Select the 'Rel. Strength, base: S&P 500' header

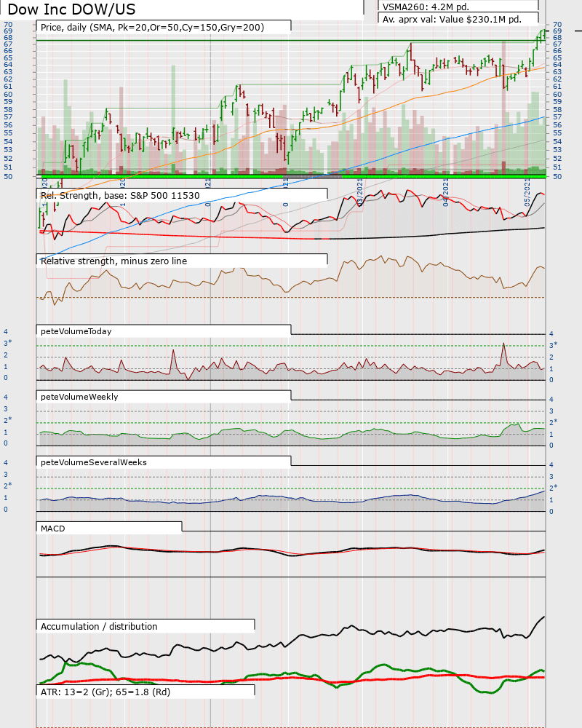tap(120, 195)
